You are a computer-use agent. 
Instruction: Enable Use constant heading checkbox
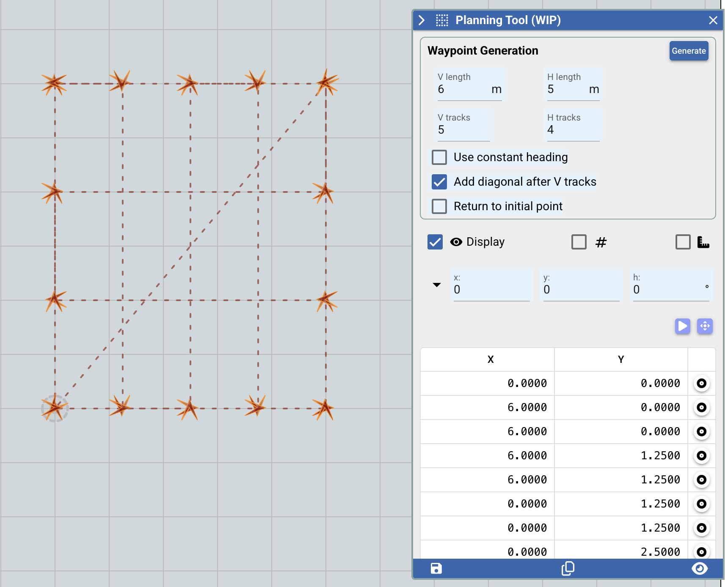439,157
